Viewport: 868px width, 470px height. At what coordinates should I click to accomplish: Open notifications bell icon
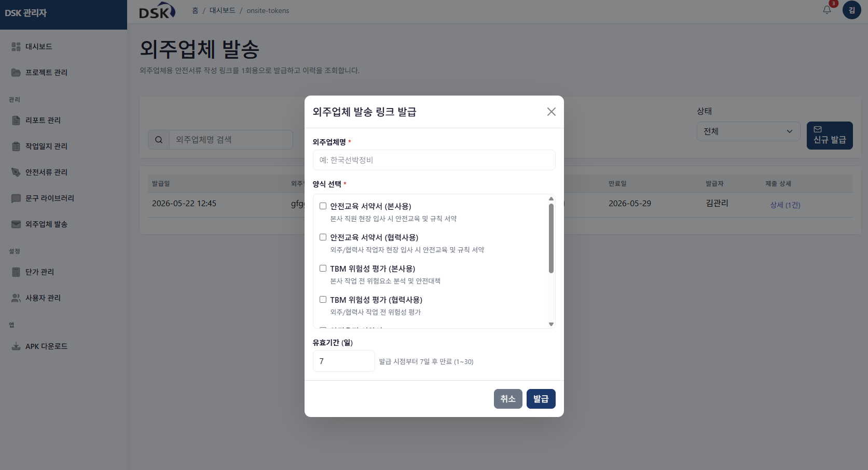[x=827, y=10]
